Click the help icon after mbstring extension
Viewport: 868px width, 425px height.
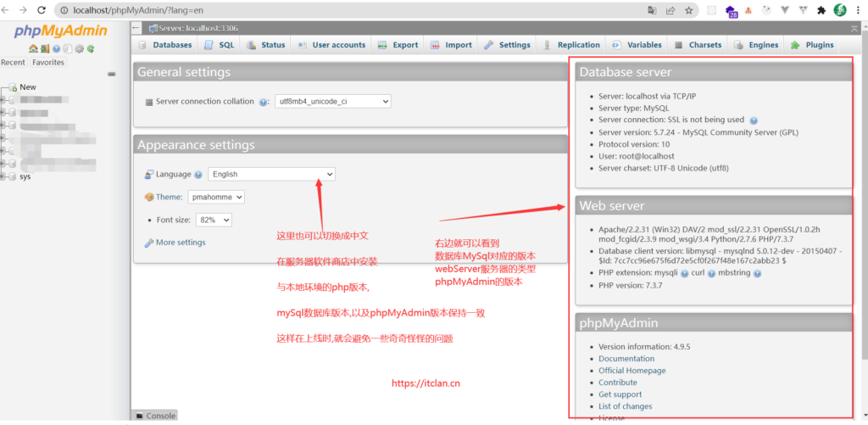pos(757,274)
